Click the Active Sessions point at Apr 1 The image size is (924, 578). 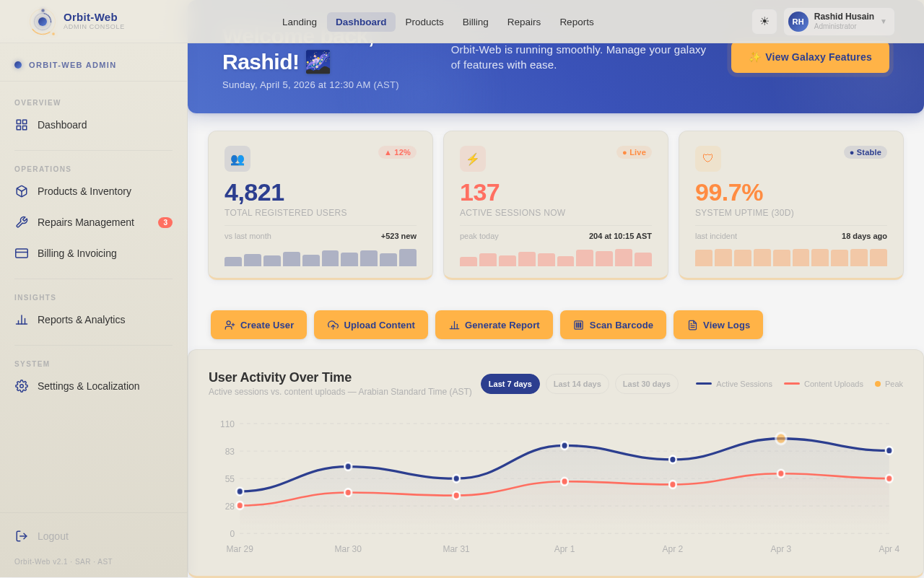pyautogui.click(x=565, y=445)
